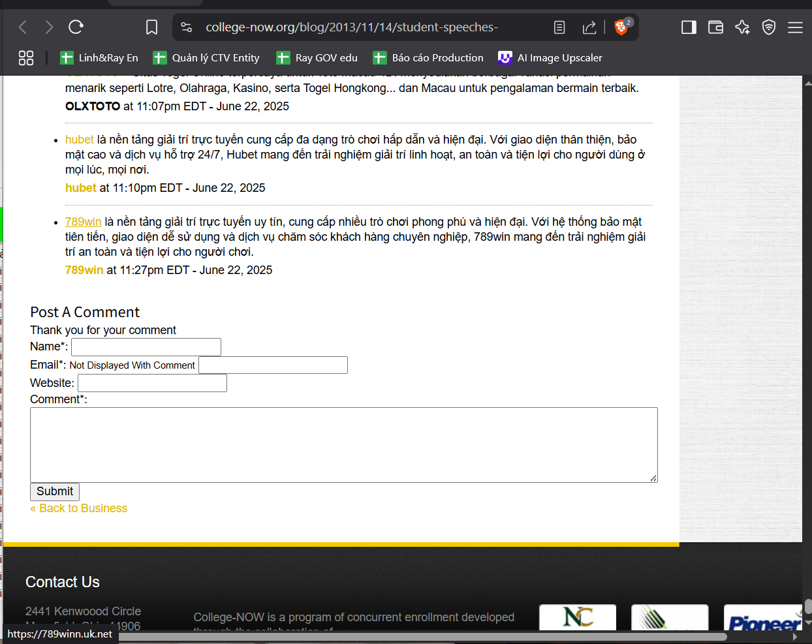
Task: Bookmark this page with the bookmark icon
Action: point(151,27)
